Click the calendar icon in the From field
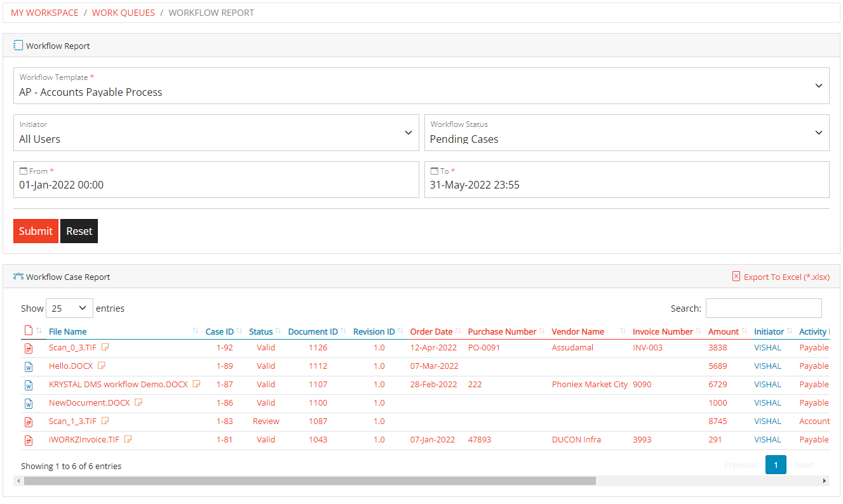This screenshot has width=843, height=504. coord(24,171)
